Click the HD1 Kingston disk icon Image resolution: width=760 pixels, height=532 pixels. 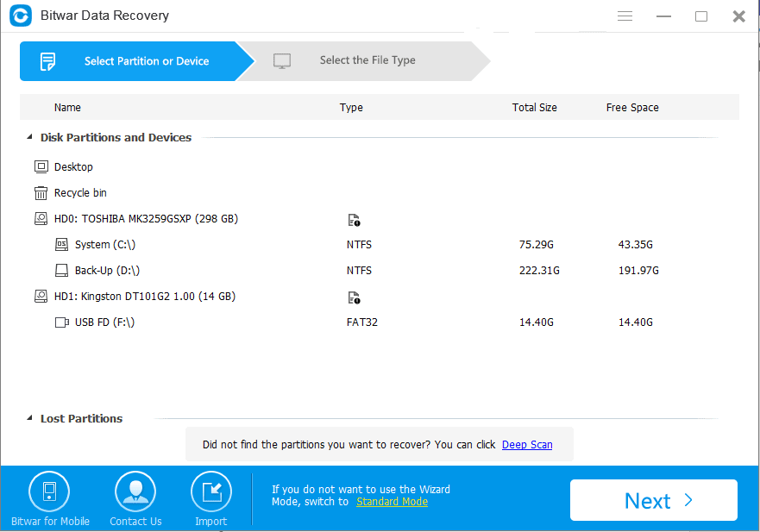point(41,296)
